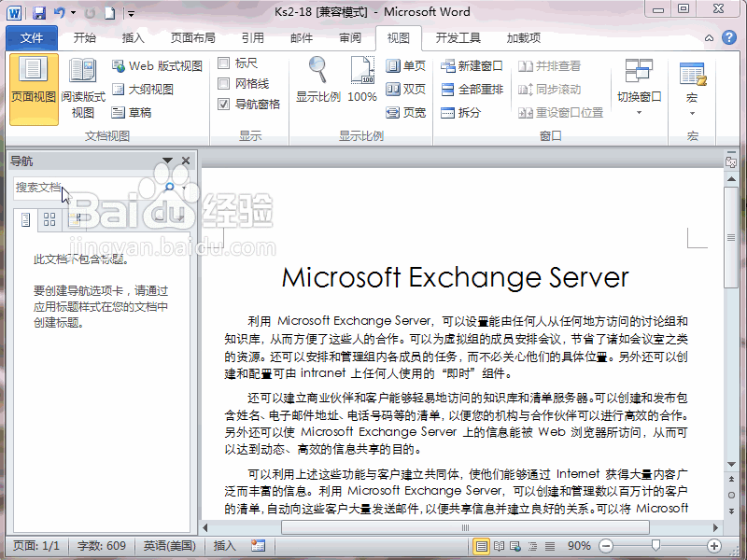Click status bar 英语(美国) language
This screenshot has width=747, height=560.
click(170, 546)
